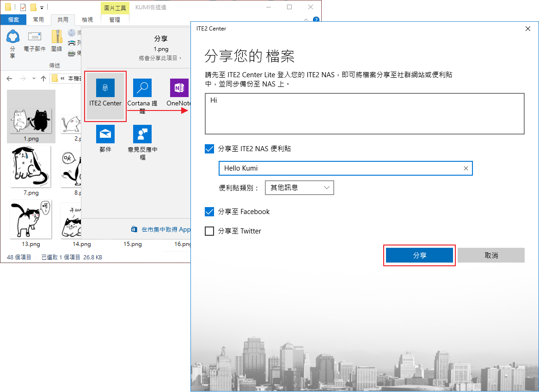
Task: Collapse the ribbon with the chevron
Action: pyautogui.click(x=306, y=19)
